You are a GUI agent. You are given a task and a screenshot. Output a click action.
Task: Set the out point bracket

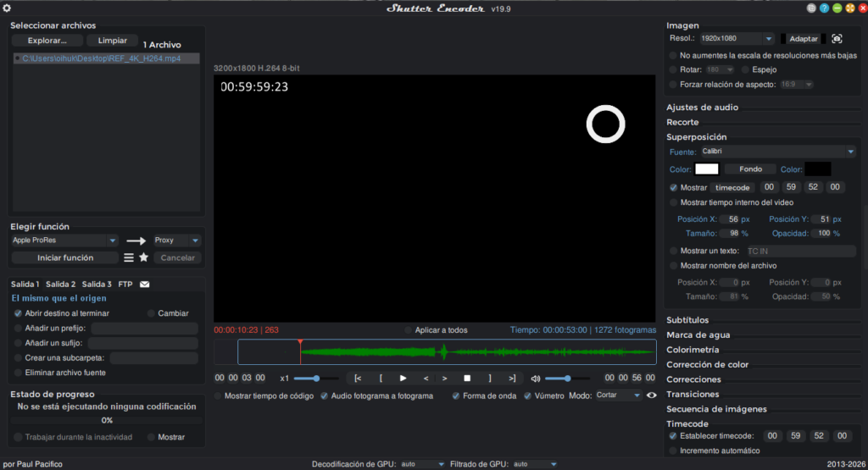click(489, 379)
